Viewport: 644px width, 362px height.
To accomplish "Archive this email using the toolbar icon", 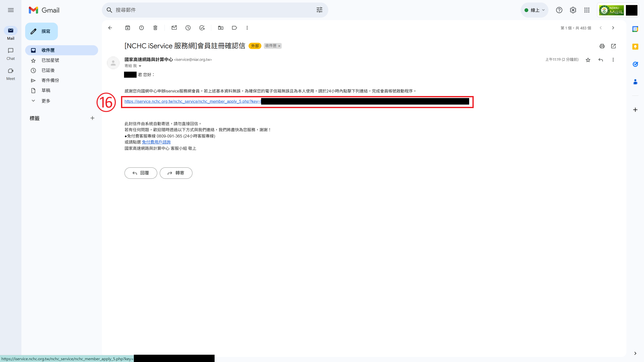I will 128,28.
